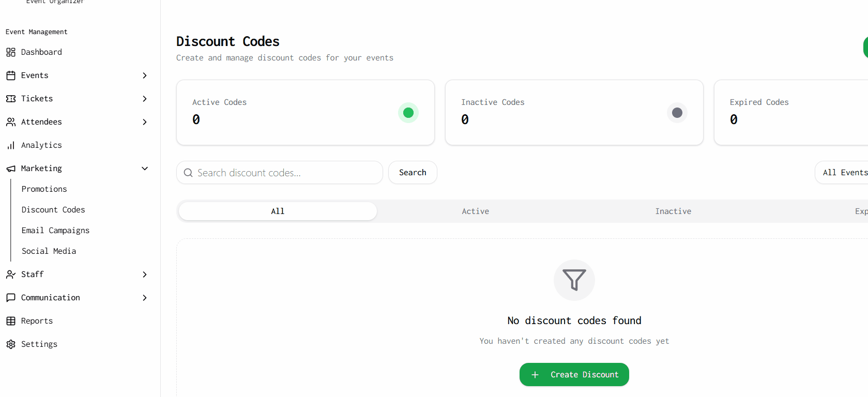Click the Settings gear icon
The width and height of the screenshot is (868, 397).
pos(11,344)
